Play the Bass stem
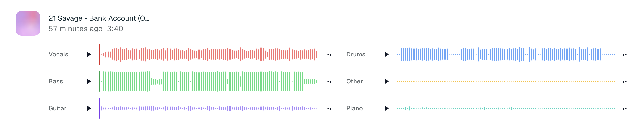 pos(89,81)
